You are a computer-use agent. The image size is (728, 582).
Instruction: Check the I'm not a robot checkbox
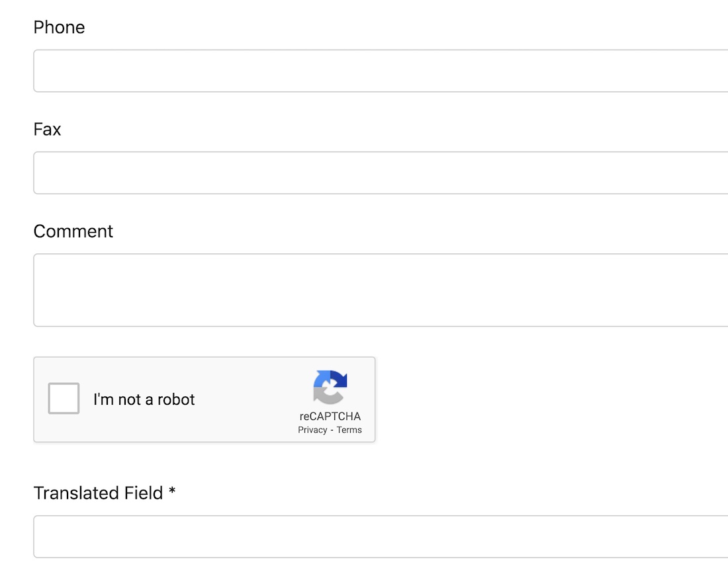64,398
